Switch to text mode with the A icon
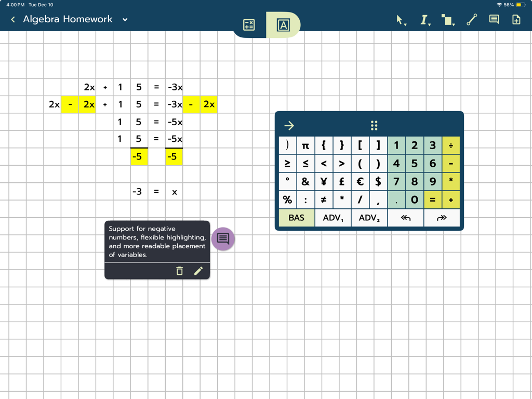The width and height of the screenshot is (532, 399). 283,24
